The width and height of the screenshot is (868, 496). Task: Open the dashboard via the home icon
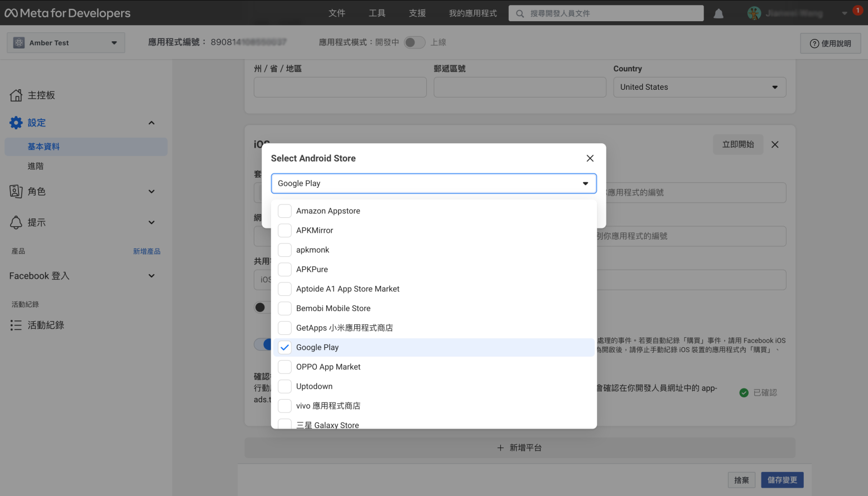pyautogui.click(x=16, y=95)
